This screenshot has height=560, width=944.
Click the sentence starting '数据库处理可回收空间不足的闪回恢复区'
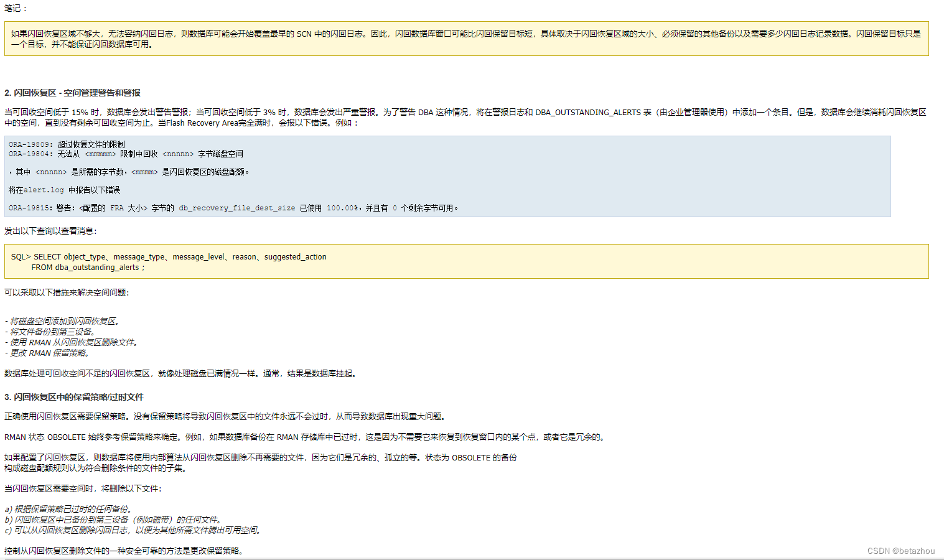click(x=181, y=373)
